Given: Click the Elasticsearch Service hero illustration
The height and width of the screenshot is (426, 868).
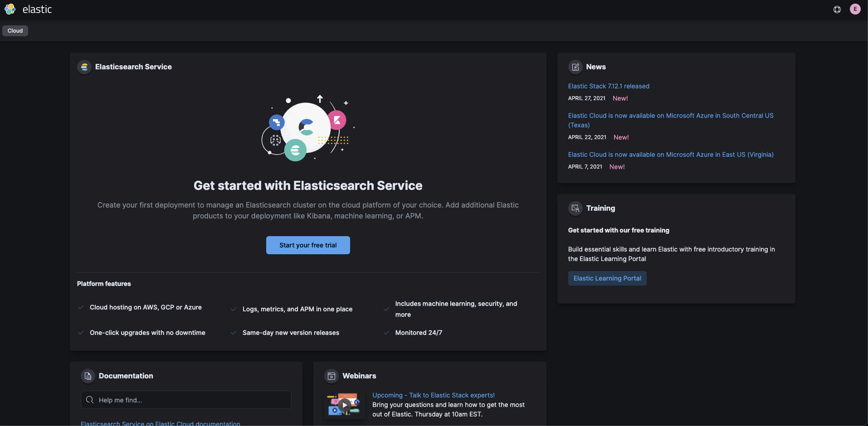Looking at the screenshot, I should pos(308,128).
